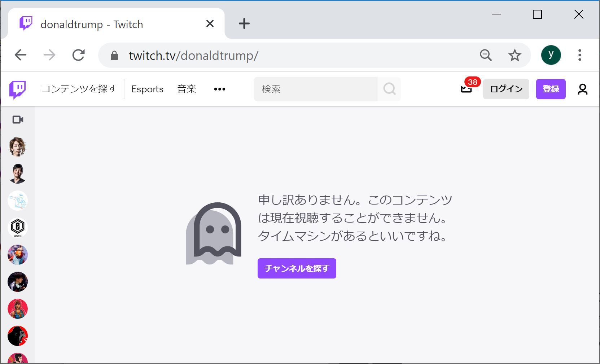
Task: Open the light blue sketch channel avatar
Action: pos(18,201)
